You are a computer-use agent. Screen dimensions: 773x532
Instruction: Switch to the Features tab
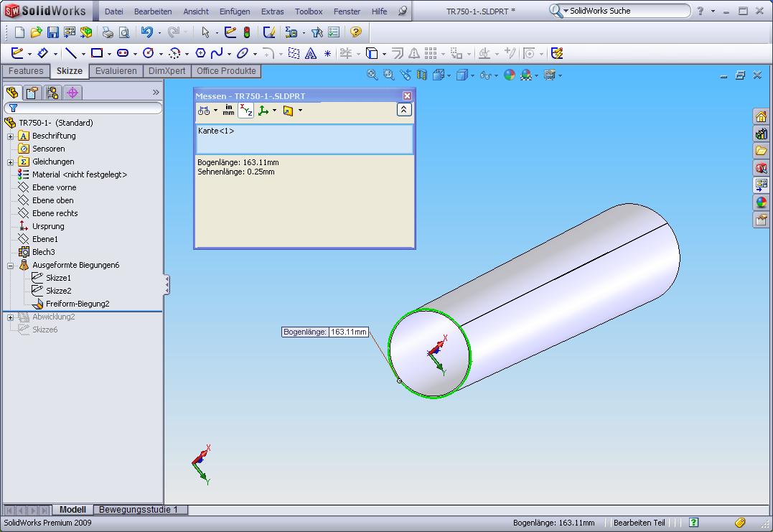click(26, 71)
